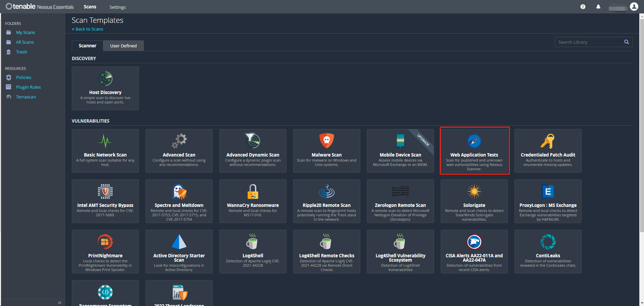Choose the Zerologon Remote Scan binary icon
This screenshot has height=306, width=644.
tap(400, 191)
